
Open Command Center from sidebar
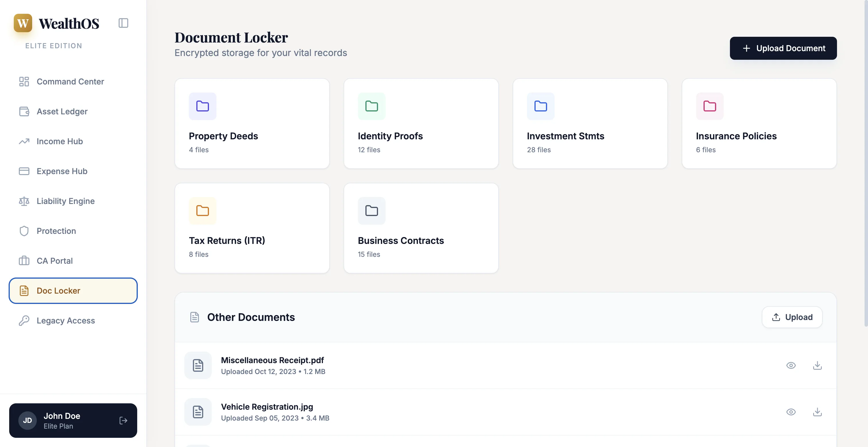tap(73, 82)
